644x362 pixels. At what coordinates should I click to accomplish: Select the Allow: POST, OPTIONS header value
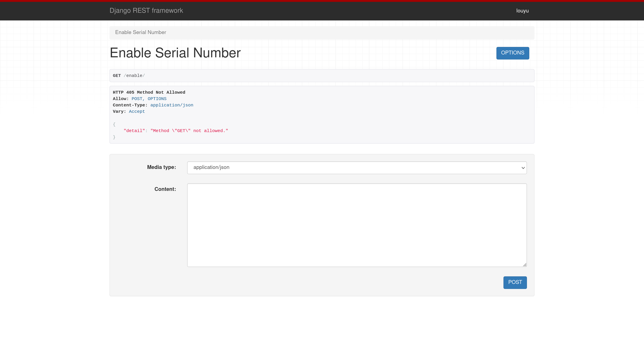(149, 99)
